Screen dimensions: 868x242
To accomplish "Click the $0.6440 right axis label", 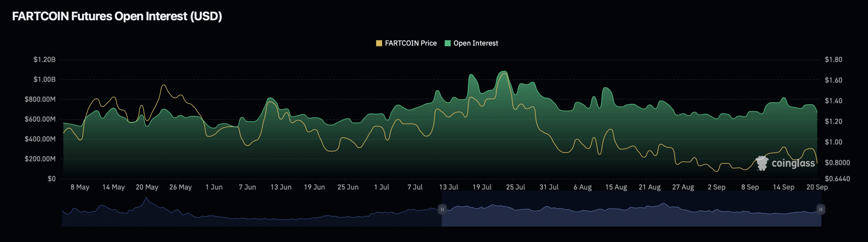I will tap(837, 179).
